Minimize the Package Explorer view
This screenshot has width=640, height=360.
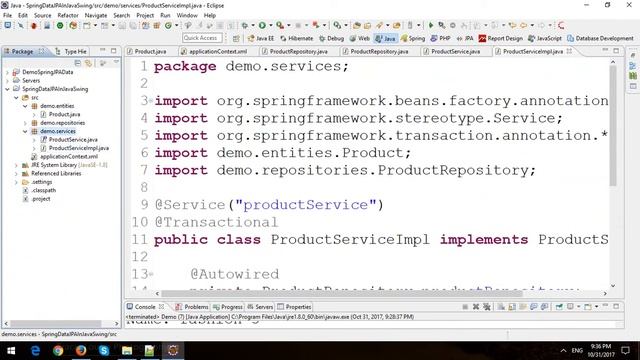pyautogui.click(x=102, y=51)
